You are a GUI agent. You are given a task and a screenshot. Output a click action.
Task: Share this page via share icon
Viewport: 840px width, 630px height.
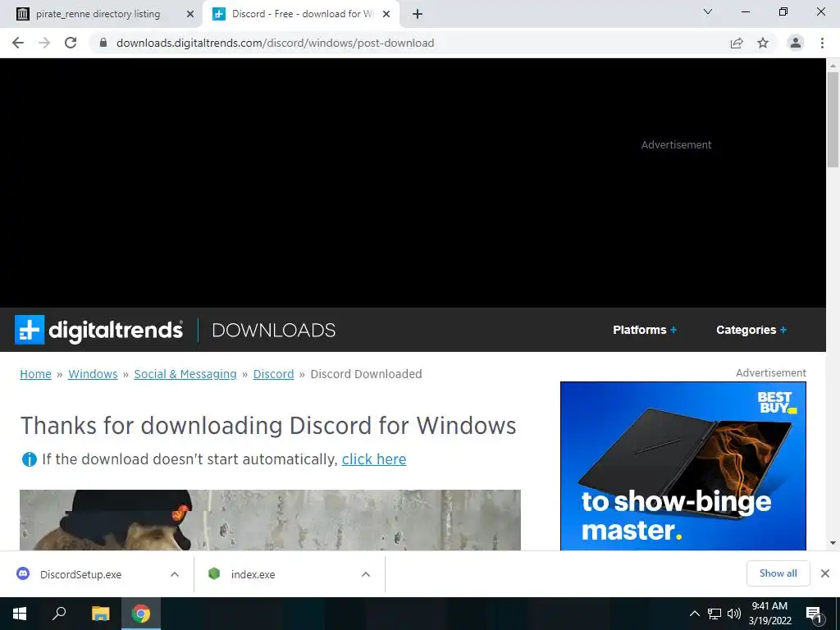coord(737,43)
